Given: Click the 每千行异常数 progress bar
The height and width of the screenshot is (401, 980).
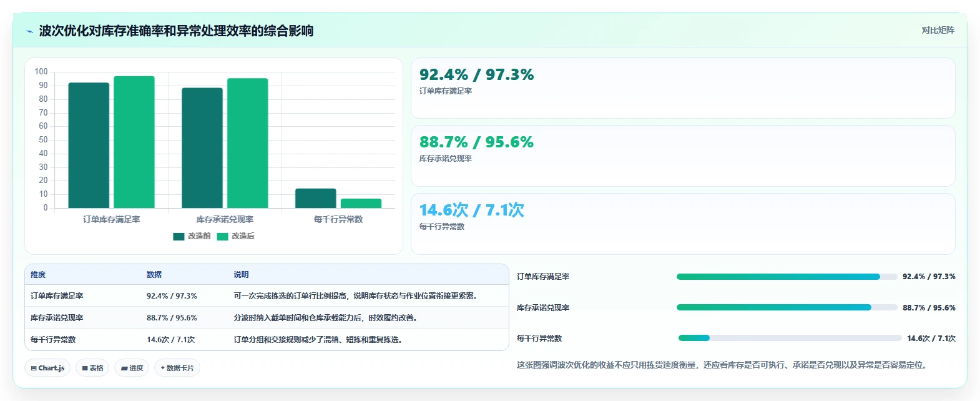Looking at the screenshot, I should click(790, 338).
